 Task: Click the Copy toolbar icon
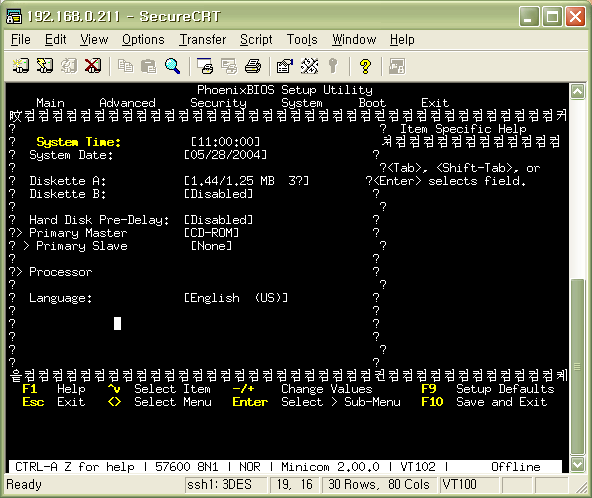click(x=125, y=66)
